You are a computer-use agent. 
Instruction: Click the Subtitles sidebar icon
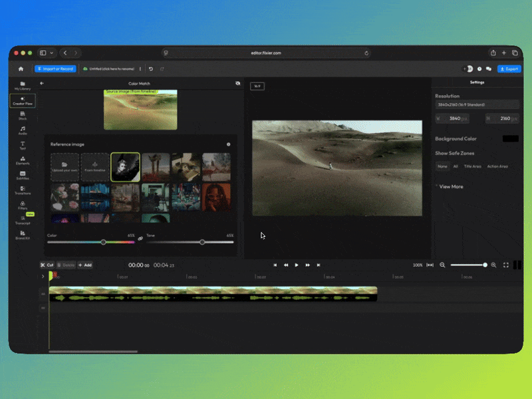pos(23,174)
